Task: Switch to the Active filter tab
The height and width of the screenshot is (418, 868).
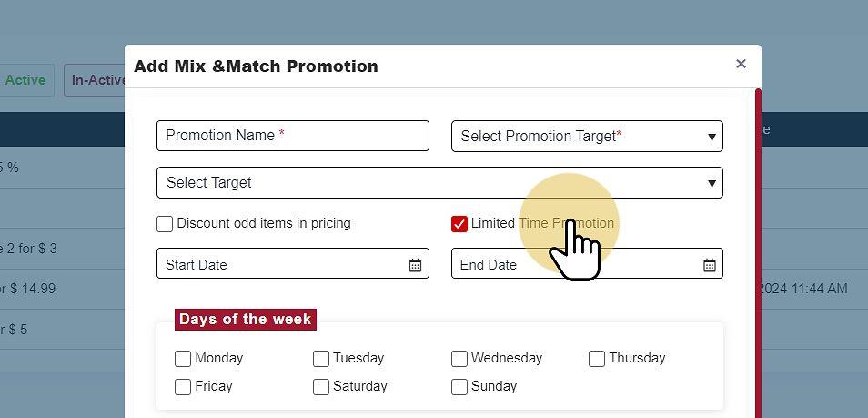Action: (x=25, y=80)
